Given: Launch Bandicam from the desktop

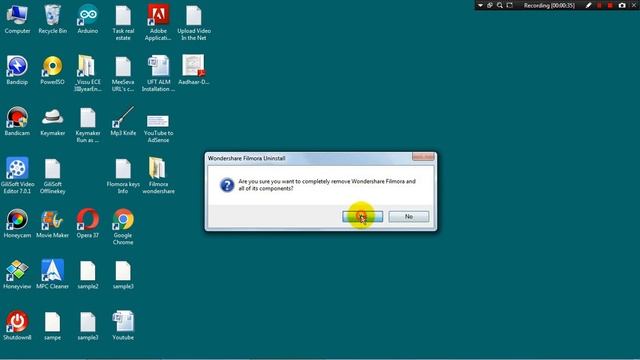Looking at the screenshot, I should [x=17, y=121].
